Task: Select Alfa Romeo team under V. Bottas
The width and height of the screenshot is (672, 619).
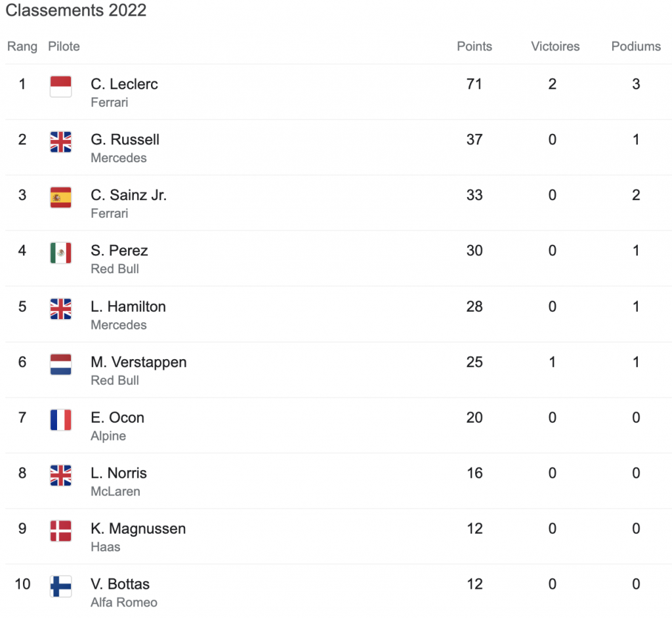Action: point(124,603)
